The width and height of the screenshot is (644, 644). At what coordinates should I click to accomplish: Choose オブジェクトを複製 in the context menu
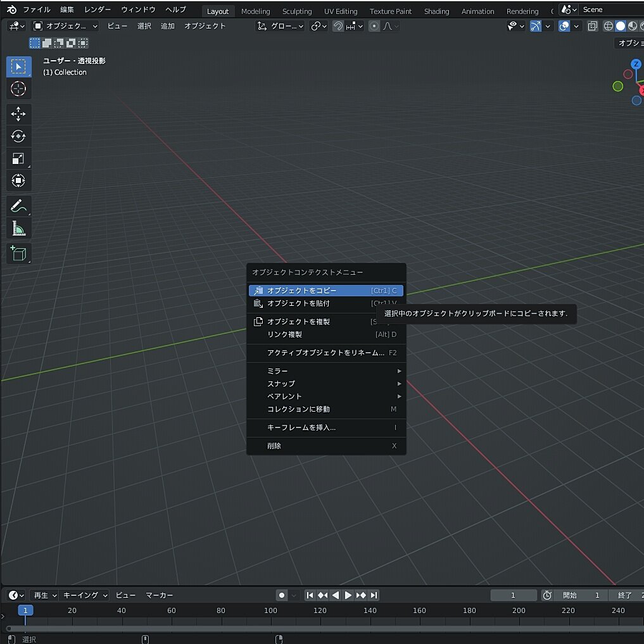326,322
